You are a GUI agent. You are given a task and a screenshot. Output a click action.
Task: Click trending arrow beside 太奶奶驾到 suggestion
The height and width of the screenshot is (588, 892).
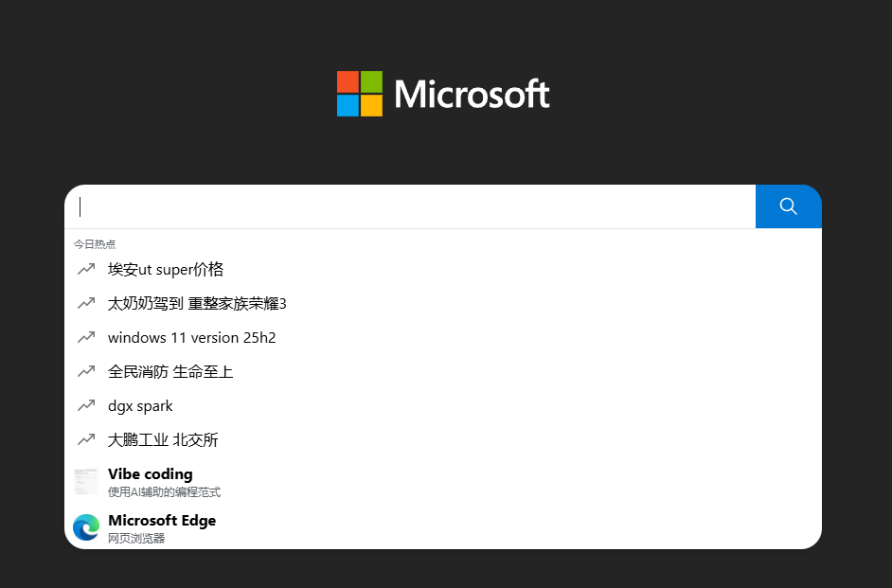[86, 303]
